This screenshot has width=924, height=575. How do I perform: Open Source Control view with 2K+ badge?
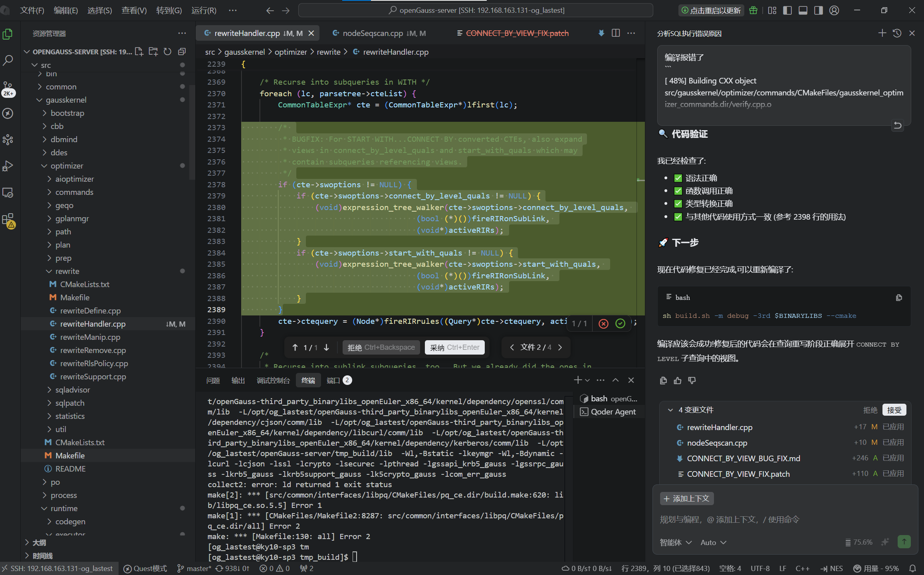pos(8,87)
